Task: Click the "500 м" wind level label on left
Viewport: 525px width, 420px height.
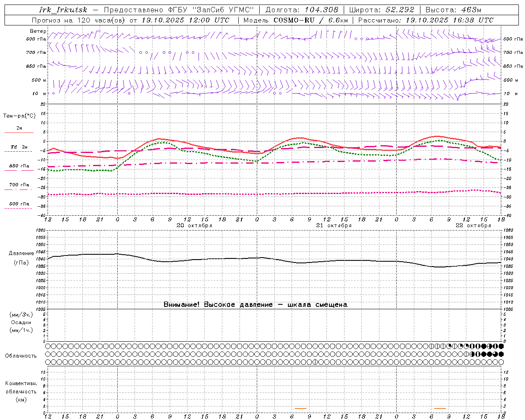Action: coord(39,80)
